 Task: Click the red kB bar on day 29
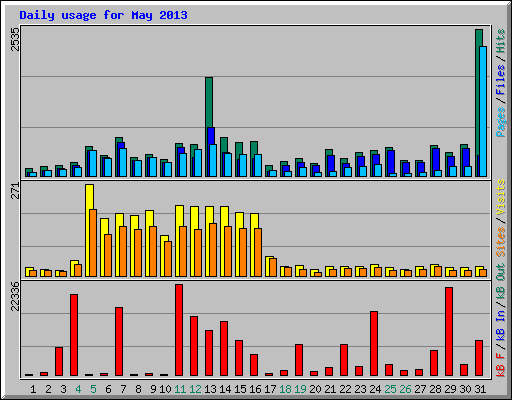click(x=449, y=331)
